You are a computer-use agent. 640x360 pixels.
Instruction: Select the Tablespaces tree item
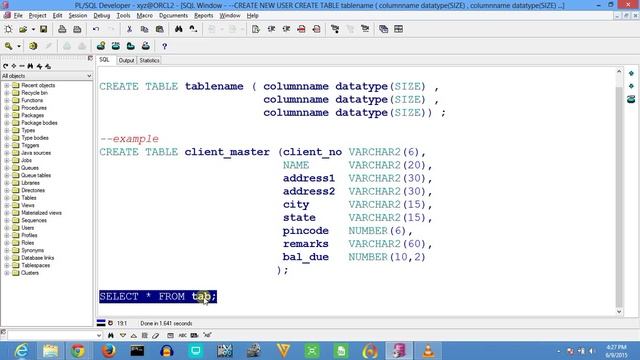36,265
